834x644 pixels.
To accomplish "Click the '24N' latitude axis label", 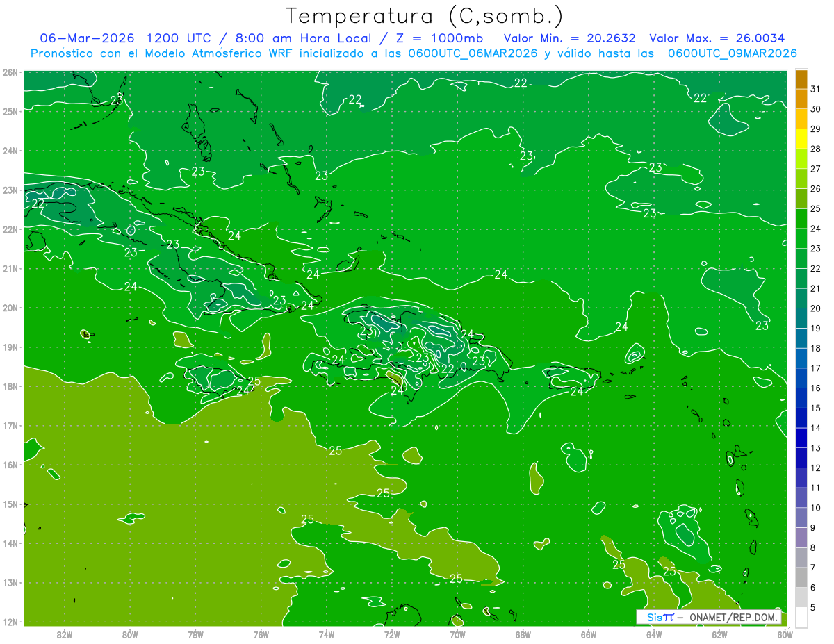I will click(x=10, y=151).
